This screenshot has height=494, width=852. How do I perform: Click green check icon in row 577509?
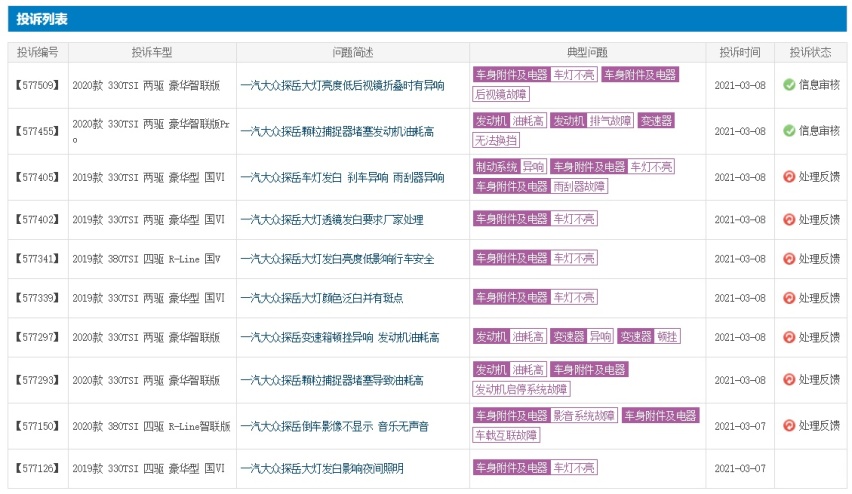point(789,85)
